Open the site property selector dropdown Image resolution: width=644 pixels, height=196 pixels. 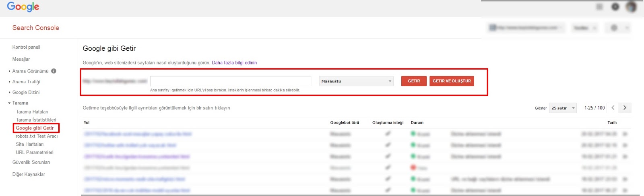point(526,28)
